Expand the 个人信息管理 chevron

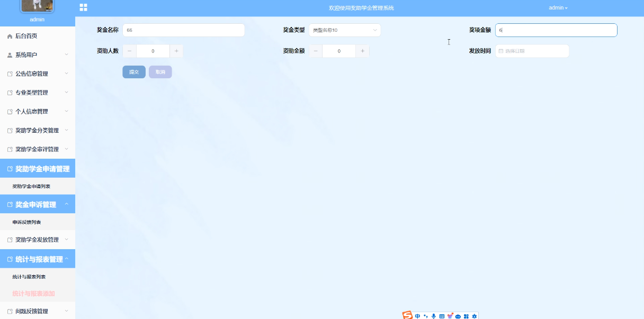(x=66, y=111)
